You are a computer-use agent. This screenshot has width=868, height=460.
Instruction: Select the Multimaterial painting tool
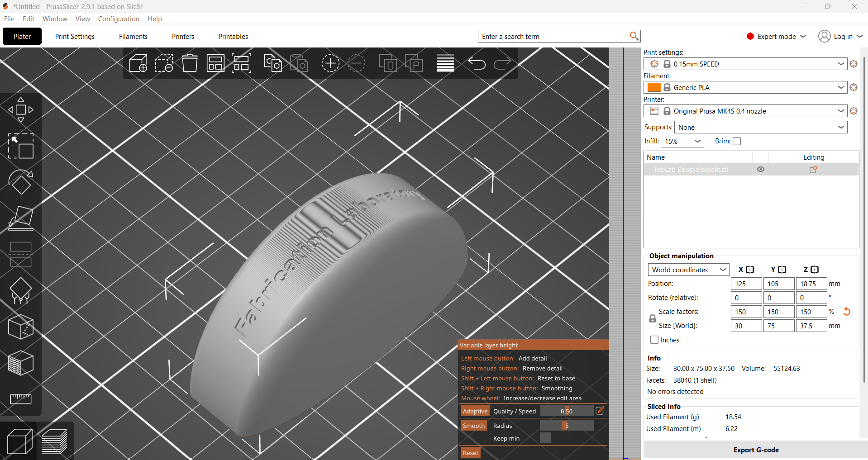(x=21, y=363)
